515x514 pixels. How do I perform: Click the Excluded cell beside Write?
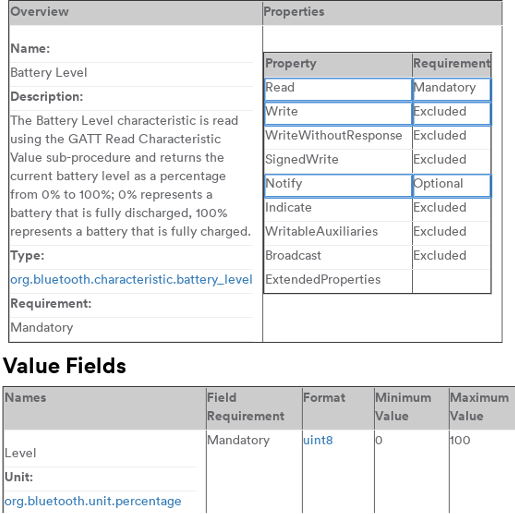452,114
